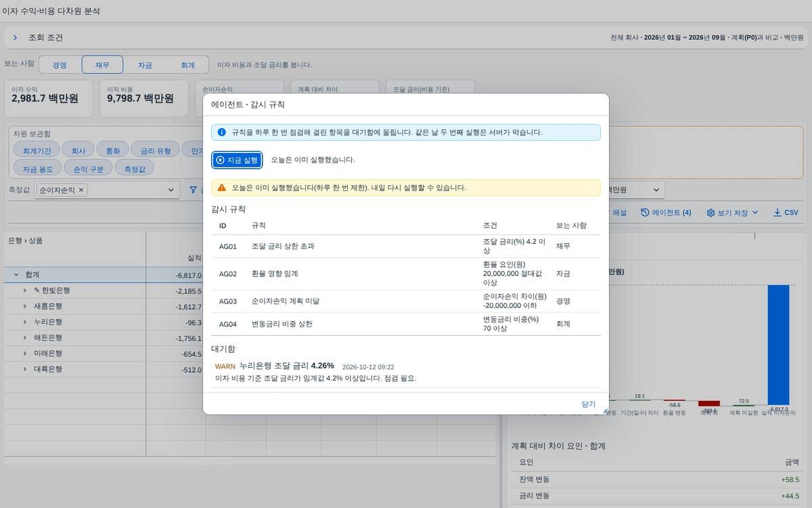Select the 자금 viewer tab
The height and width of the screenshot is (508, 812).
point(145,65)
